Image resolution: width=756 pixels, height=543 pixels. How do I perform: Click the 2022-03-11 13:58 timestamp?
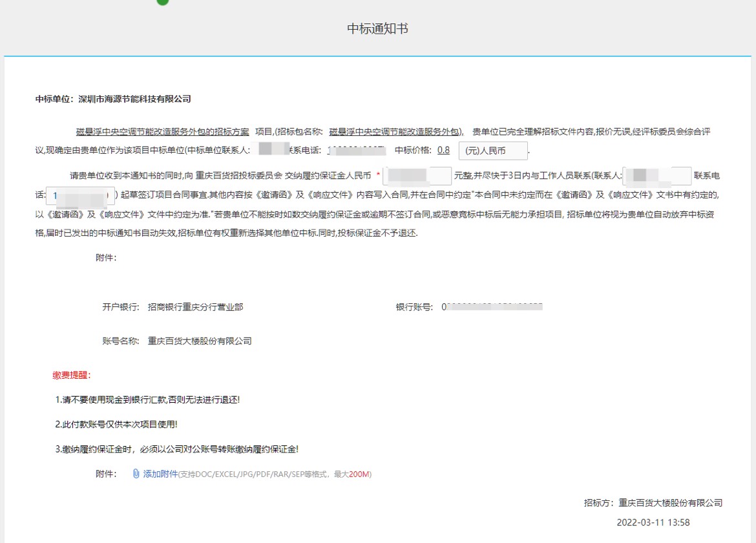coord(653,522)
